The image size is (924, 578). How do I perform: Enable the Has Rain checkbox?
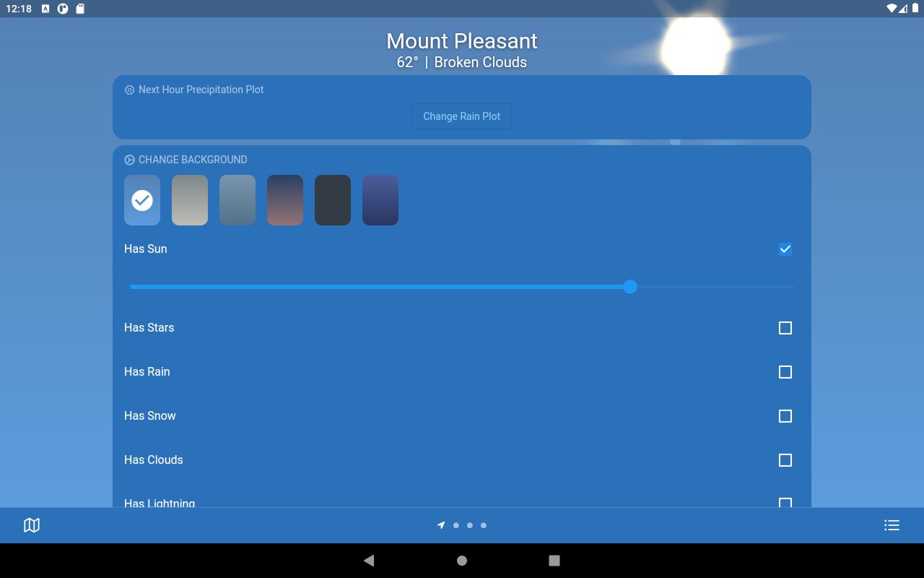pos(785,372)
